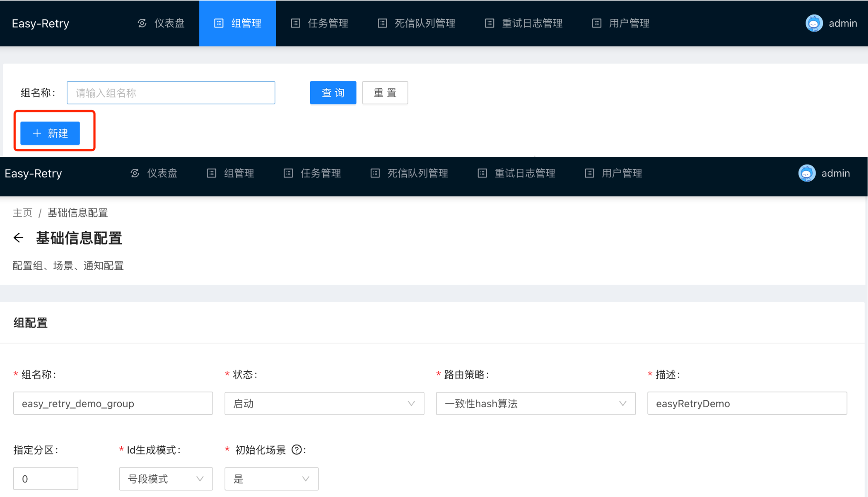Click the admin avatar in the lower header
Viewport: 868px width, 497px height.
coord(807,173)
